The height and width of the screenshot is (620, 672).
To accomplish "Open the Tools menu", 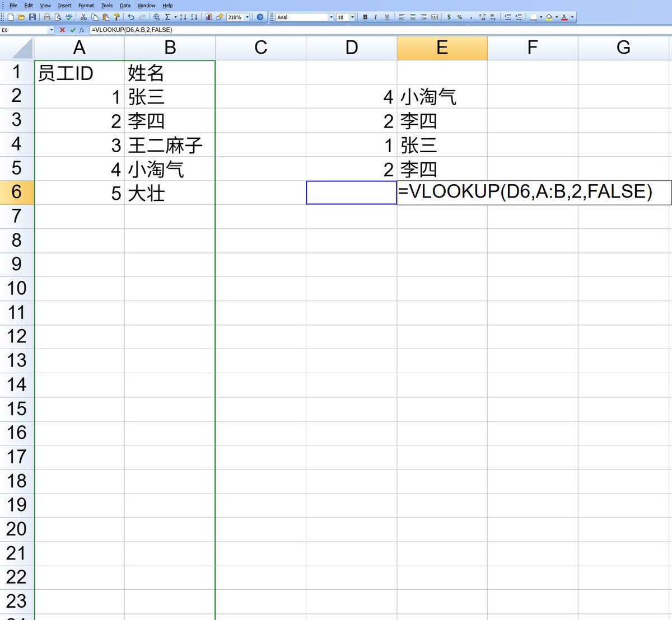I will click(107, 6).
